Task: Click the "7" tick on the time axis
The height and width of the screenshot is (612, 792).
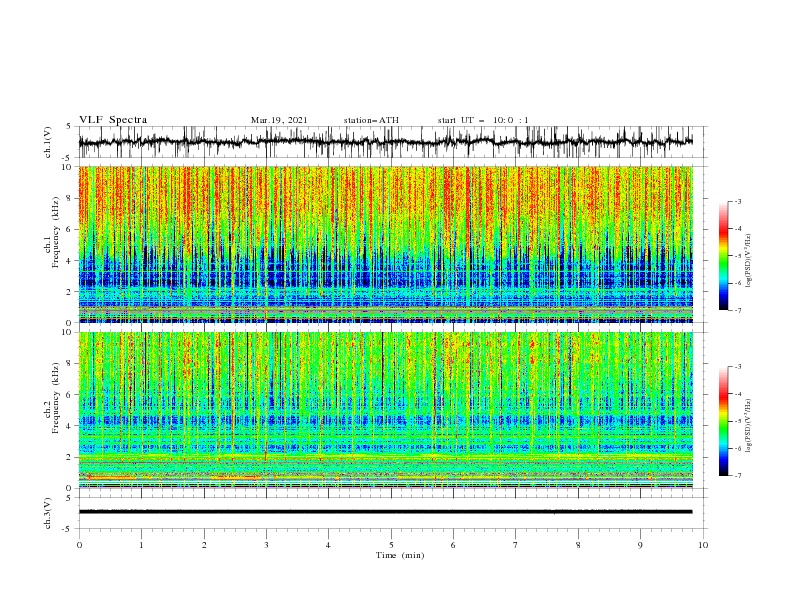Action: point(516,545)
